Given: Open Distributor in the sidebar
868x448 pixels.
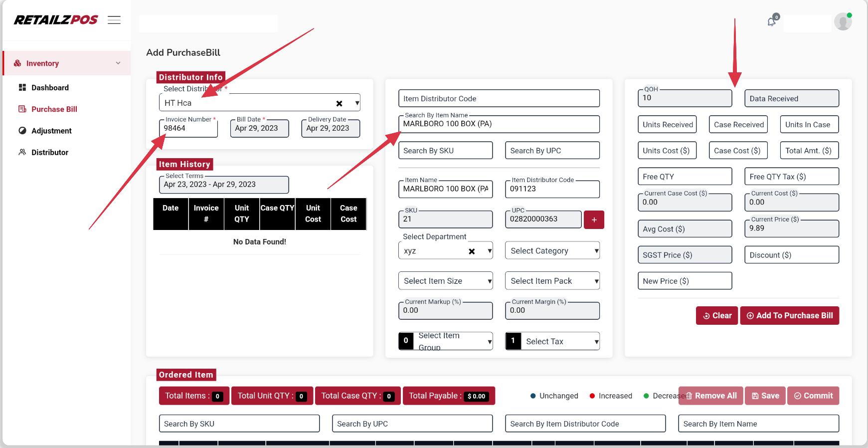Looking at the screenshot, I should point(50,153).
